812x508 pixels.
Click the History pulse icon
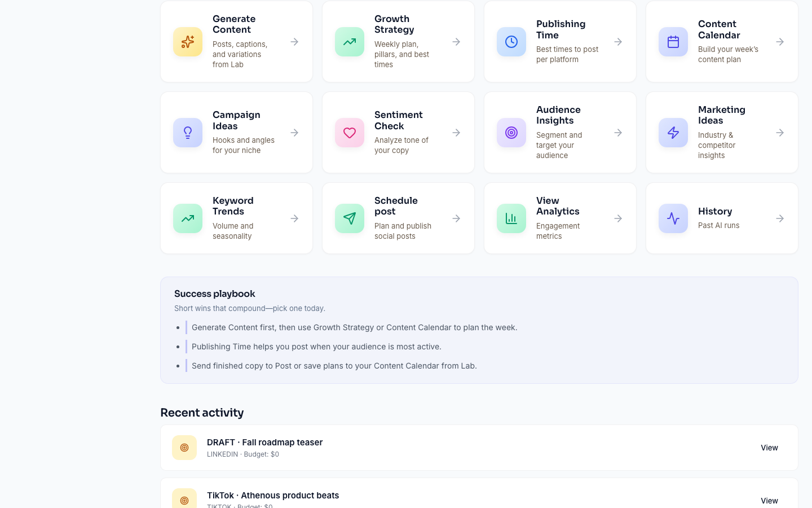(673, 218)
